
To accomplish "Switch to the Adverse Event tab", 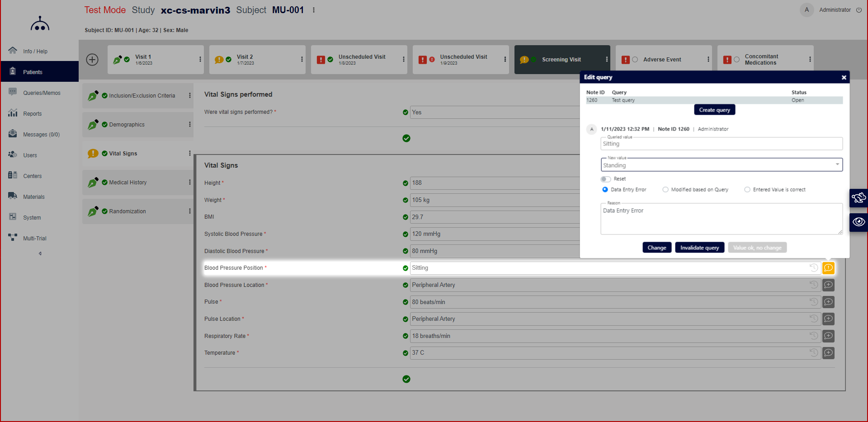I will coord(662,59).
